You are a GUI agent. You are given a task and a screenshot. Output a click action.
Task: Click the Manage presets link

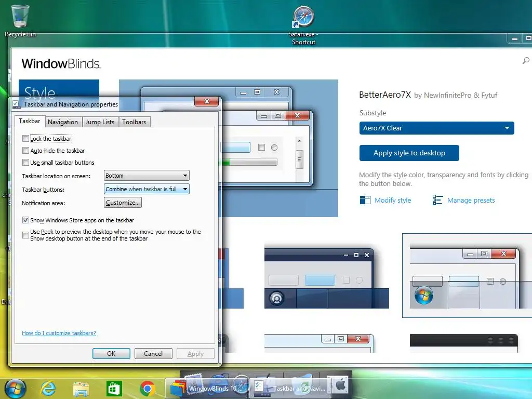pos(471,200)
